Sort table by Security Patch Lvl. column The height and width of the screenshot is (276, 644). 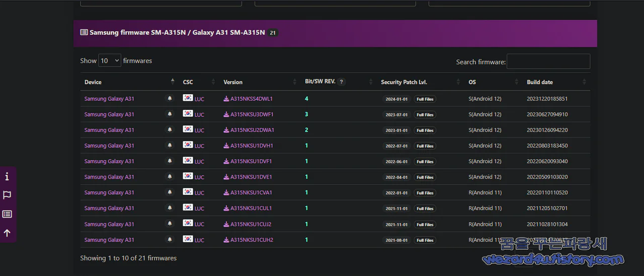tap(421, 82)
